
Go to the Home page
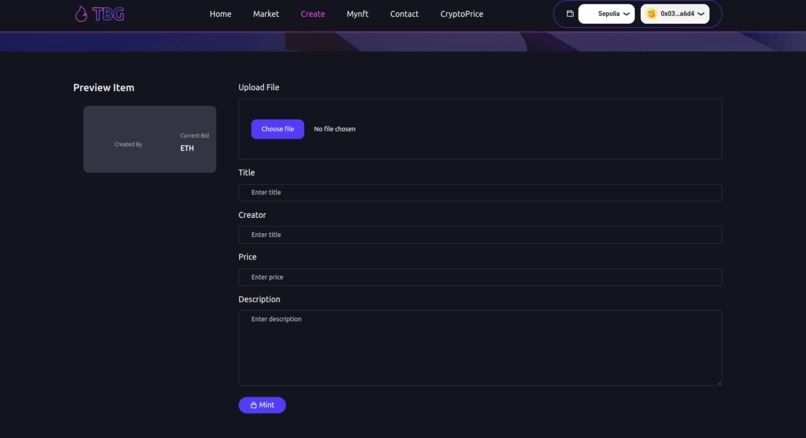221,14
